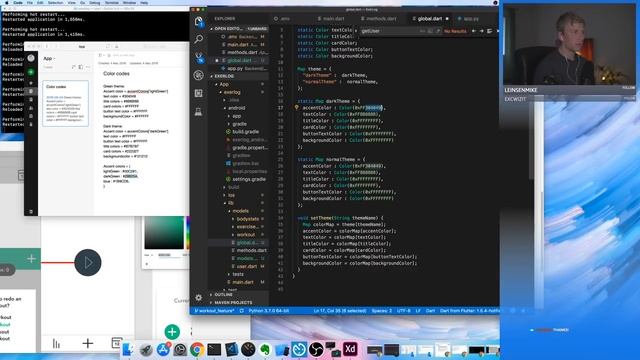
Task: Open the Manage gear in VS Code
Action: click(199, 298)
